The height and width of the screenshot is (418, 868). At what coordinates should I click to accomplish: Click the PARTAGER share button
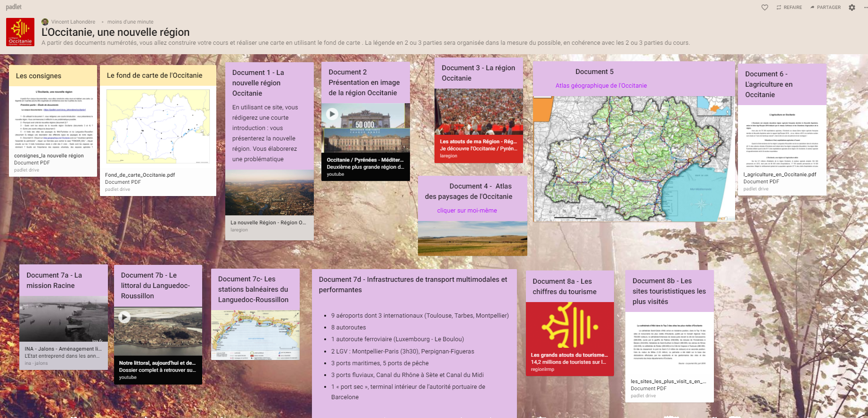(x=826, y=7)
